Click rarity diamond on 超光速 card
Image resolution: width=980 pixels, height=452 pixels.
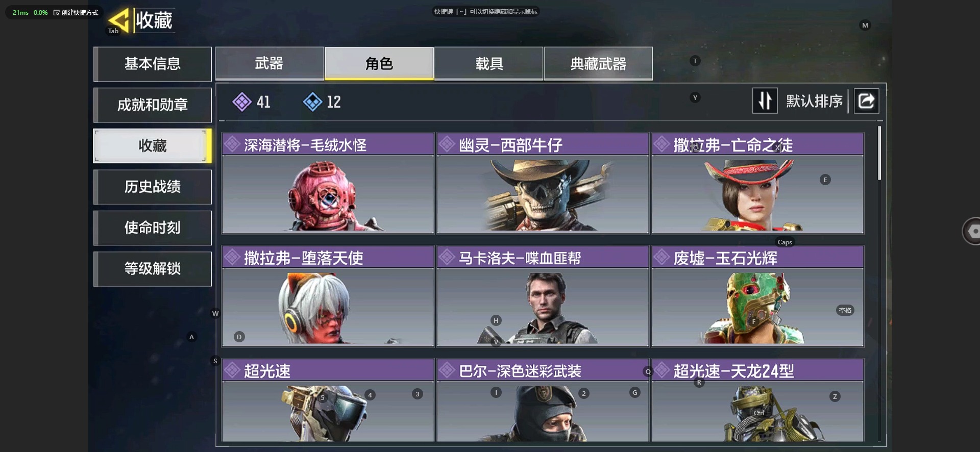tap(232, 370)
